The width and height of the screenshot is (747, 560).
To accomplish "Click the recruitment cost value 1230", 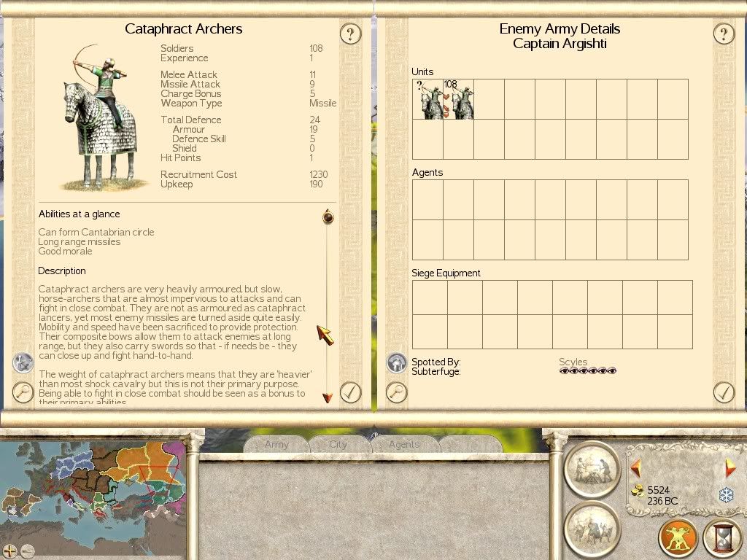I will 319,174.
